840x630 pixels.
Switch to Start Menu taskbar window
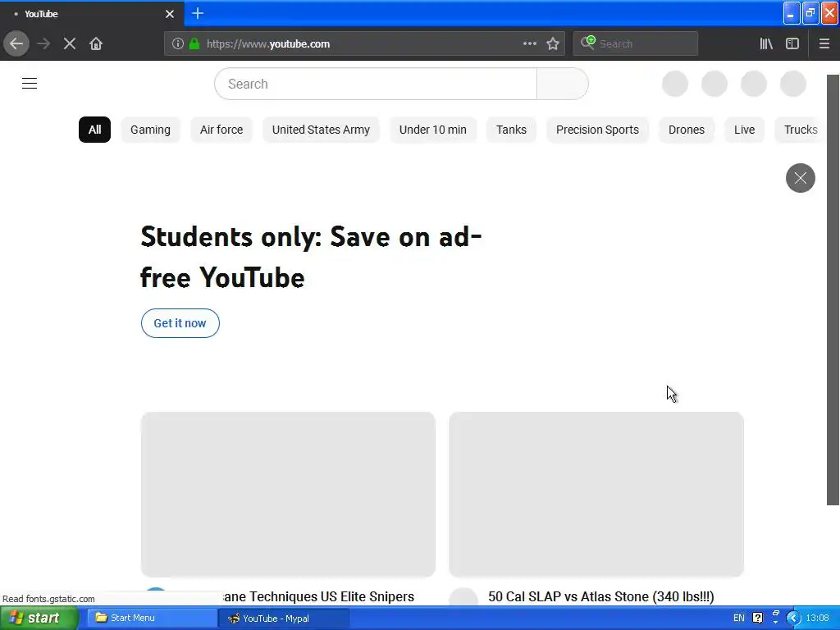(152, 619)
